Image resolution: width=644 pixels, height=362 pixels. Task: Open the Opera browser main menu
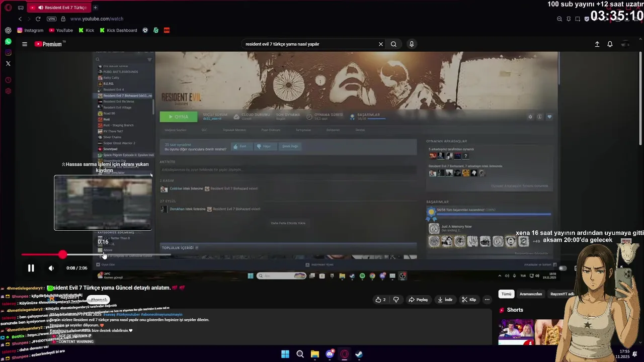8,8
